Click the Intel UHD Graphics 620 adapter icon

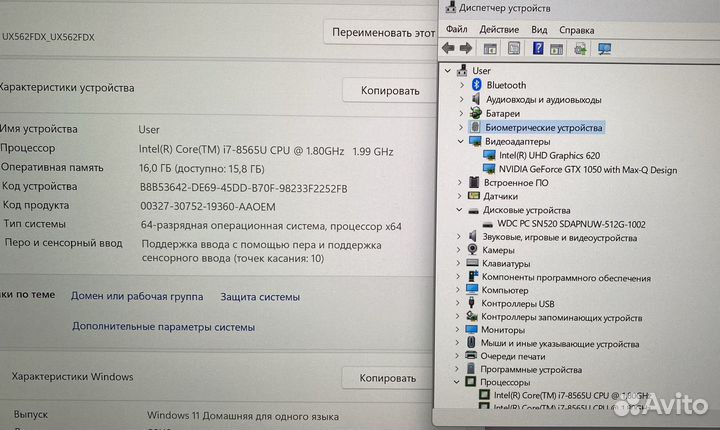[x=489, y=155]
